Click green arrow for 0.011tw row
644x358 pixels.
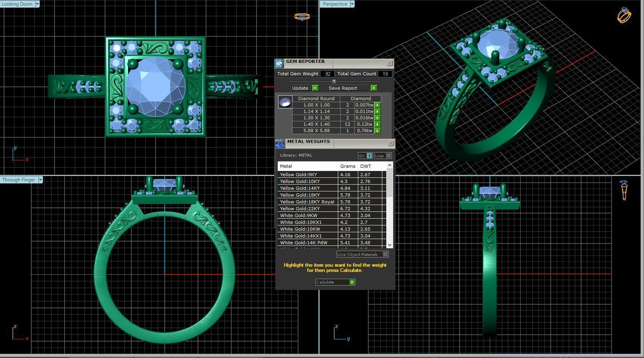378,112
